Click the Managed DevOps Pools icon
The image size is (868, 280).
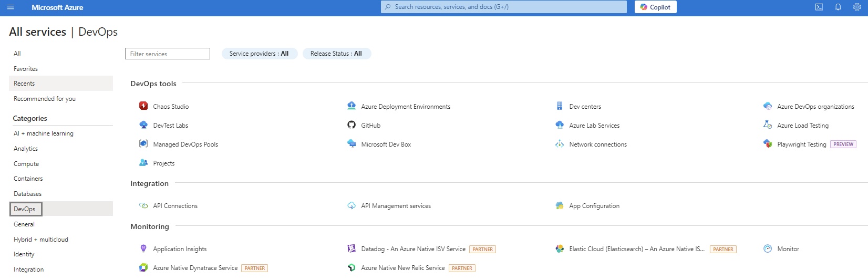[143, 143]
